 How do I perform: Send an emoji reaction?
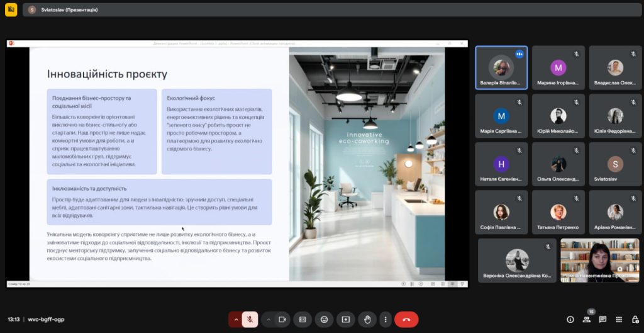tap(324, 319)
